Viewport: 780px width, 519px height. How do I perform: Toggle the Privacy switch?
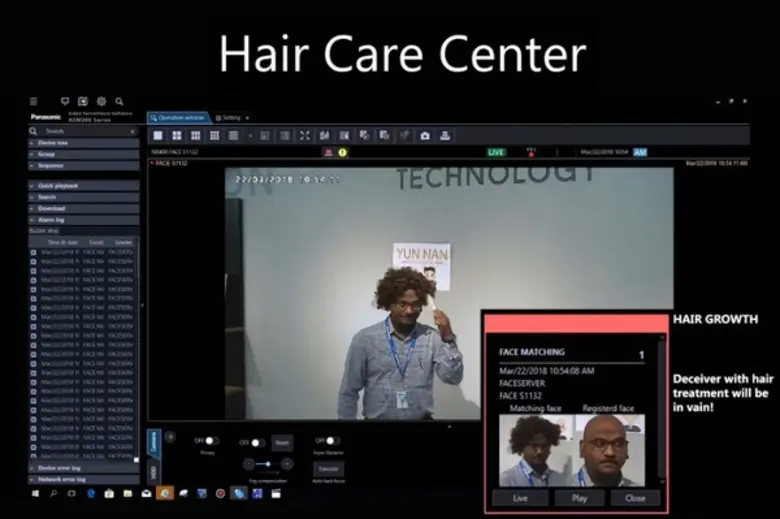(211, 441)
